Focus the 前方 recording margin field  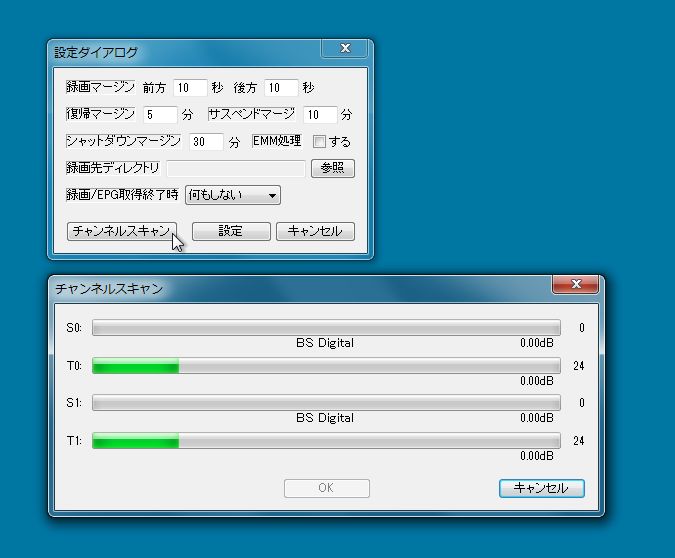pos(190,88)
